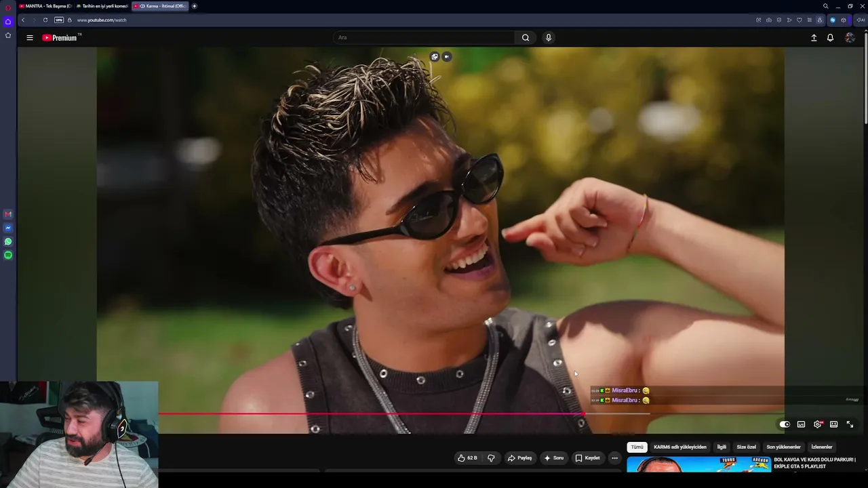Open the YouTube guide hamburger menu

30,38
